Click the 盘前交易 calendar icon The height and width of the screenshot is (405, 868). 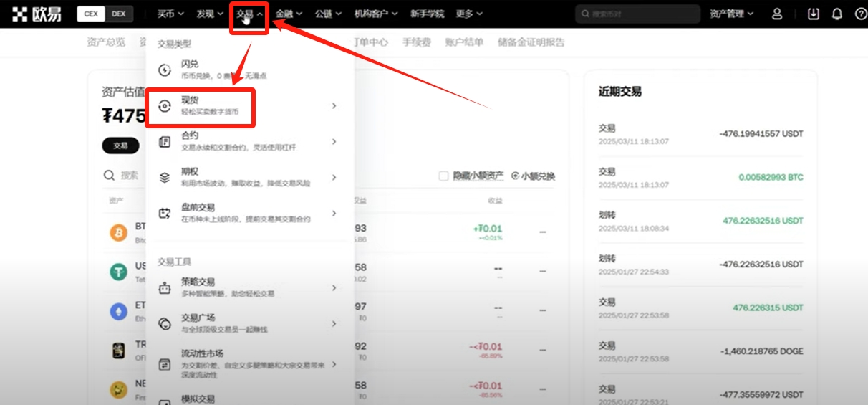pyautogui.click(x=165, y=213)
